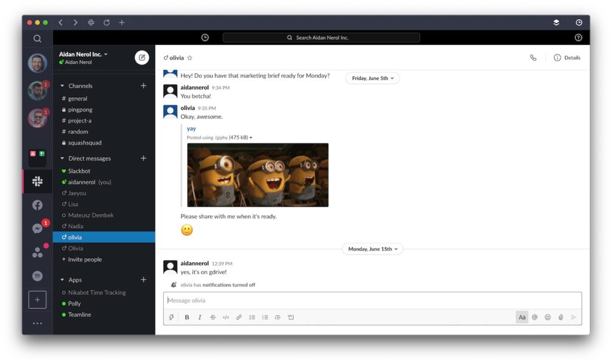Click the Message olivia input field
This screenshot has height=364, width=612.
coord(372,301)
